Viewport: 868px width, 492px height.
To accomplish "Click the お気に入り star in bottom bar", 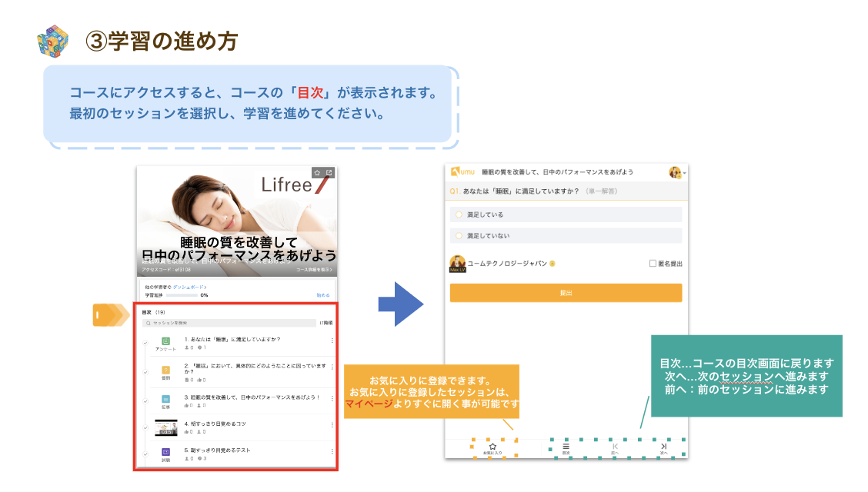I will click(492, 447).
